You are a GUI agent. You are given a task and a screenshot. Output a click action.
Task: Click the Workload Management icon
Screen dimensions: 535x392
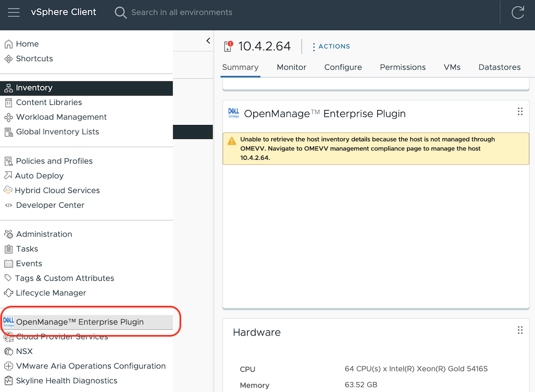[8, 117]
